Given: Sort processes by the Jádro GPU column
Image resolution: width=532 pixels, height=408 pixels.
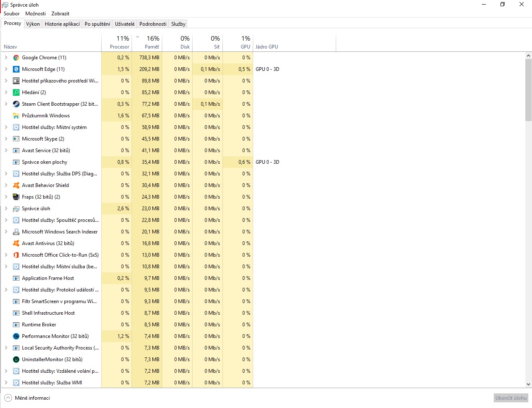Looking at the screenshot, I should pos(294,43).
